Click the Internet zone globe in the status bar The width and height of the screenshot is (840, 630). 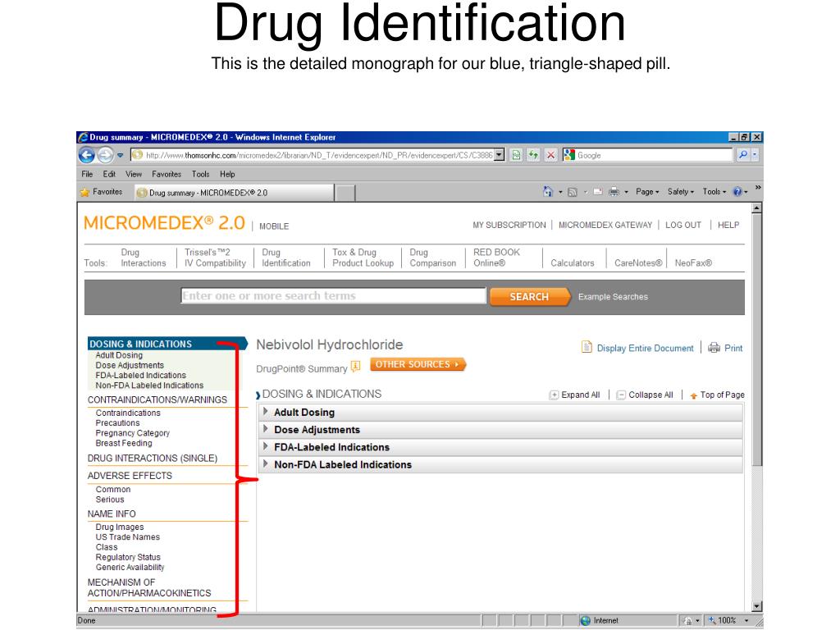586,620
